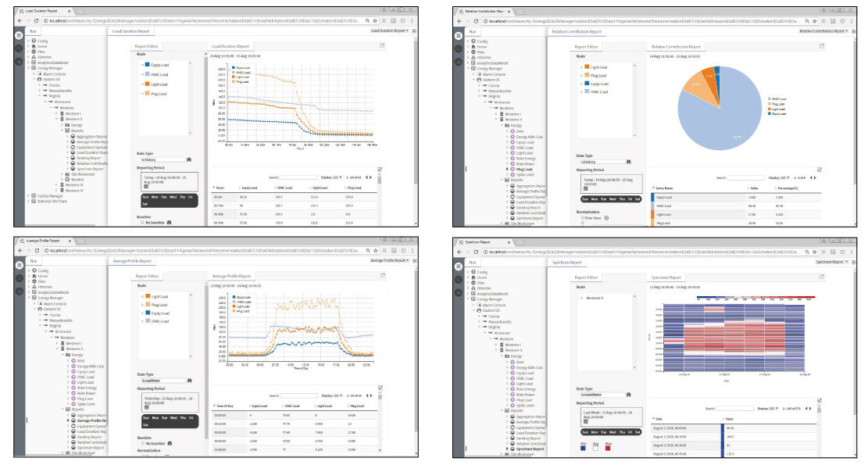
Task: Click the Min blue color swatch in Spectrum window
Action: coord(584,448)
